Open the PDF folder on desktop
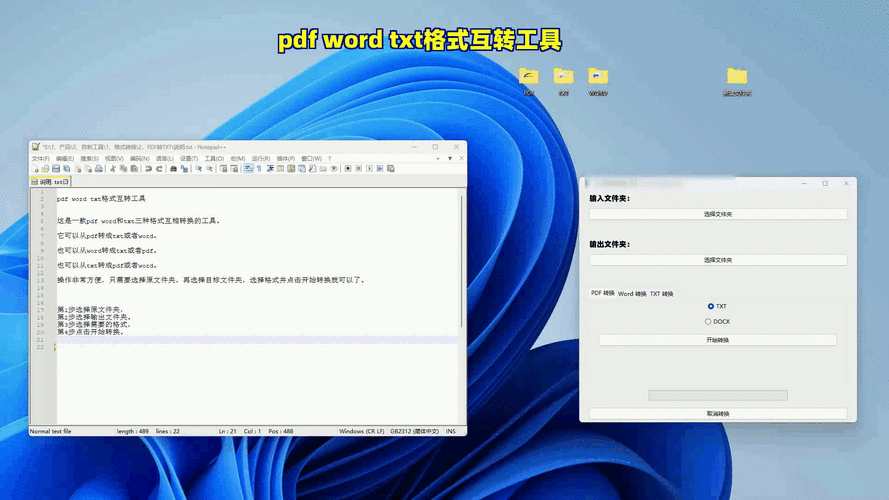 coord(529,77)
